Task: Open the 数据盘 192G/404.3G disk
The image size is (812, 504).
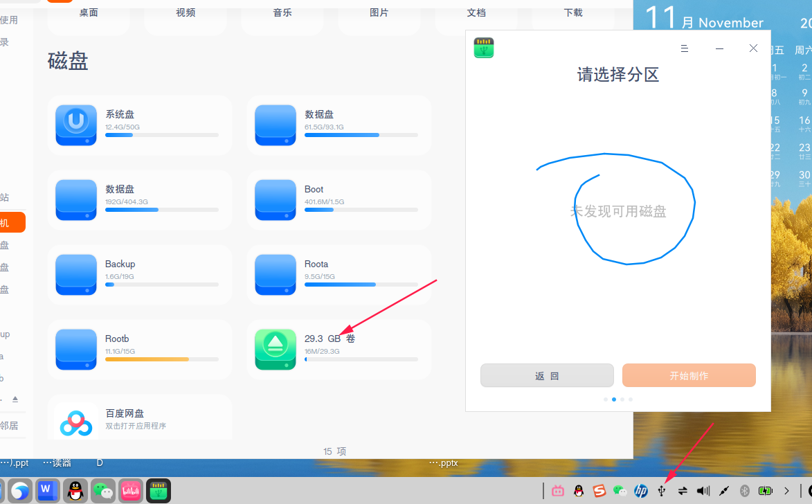Action: [x=139, y=200]
